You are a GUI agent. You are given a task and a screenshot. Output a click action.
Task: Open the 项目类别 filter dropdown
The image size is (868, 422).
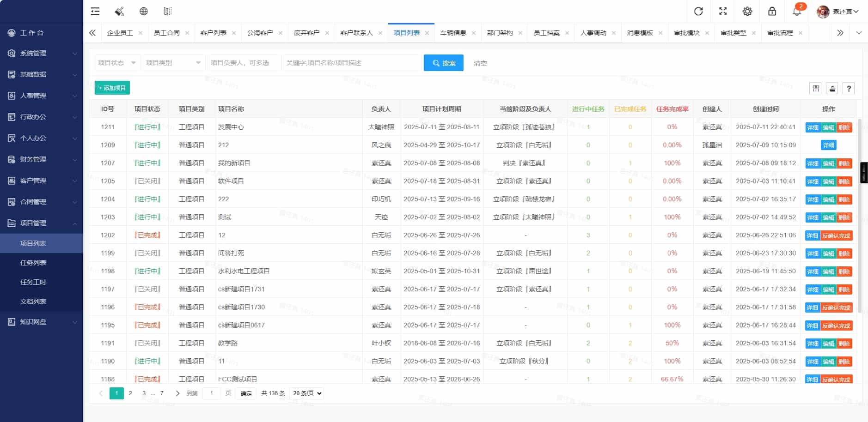[x=173, y=62]
